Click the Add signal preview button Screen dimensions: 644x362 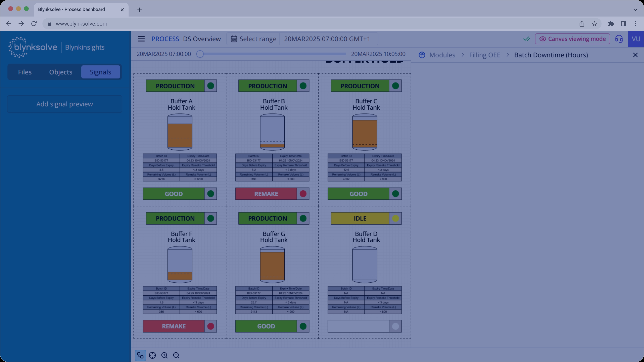coord(64,104)
